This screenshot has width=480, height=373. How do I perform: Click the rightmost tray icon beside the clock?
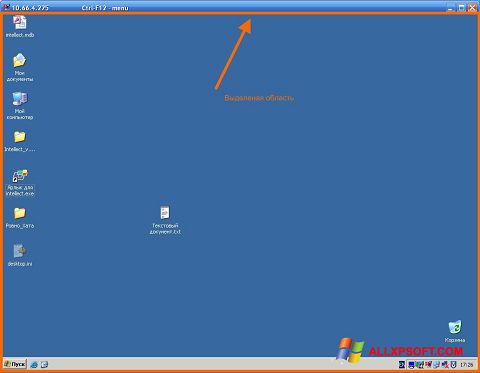point(453,365)
